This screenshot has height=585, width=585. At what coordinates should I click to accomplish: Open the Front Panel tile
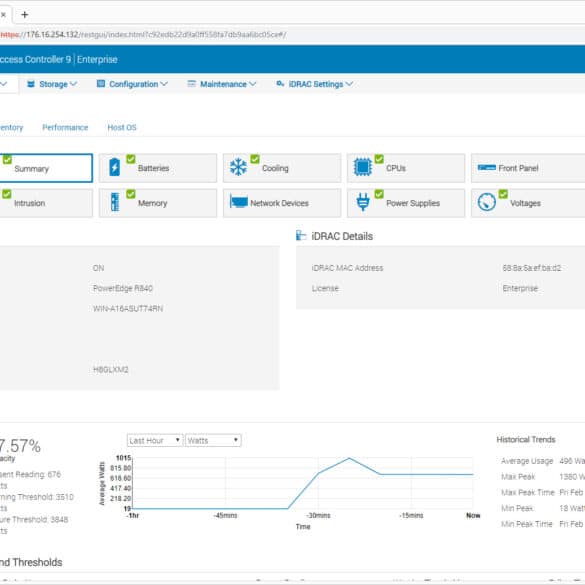tap(528, 168)
